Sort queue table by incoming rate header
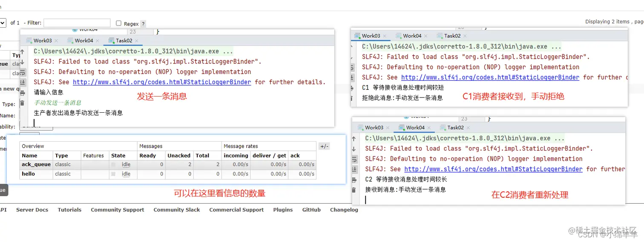 [236, 156]
